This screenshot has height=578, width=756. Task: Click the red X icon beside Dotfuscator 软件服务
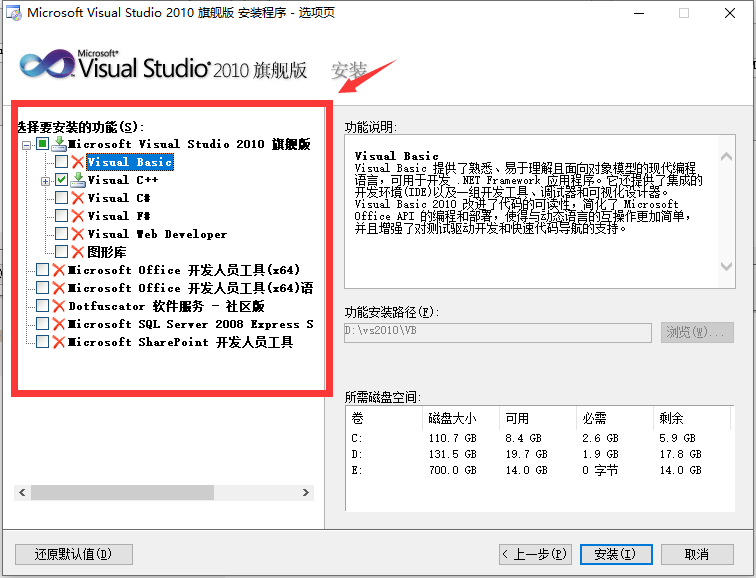click(x=59, y=306)
